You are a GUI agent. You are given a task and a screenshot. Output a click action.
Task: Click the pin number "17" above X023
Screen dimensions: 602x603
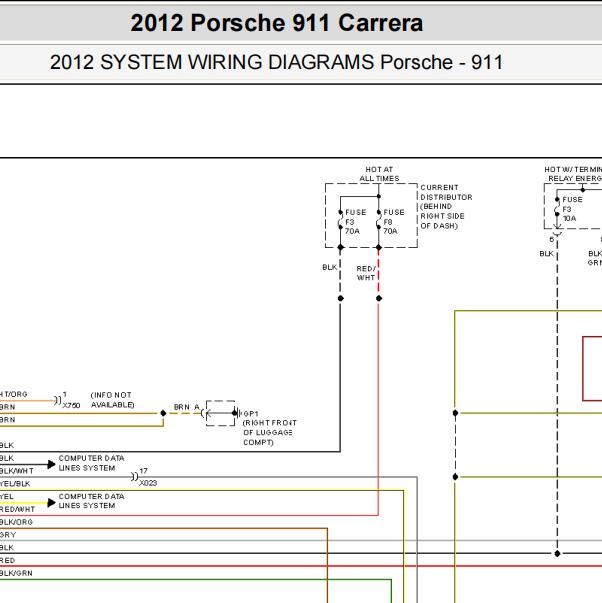pyautogui.click(x=143, y=471)
